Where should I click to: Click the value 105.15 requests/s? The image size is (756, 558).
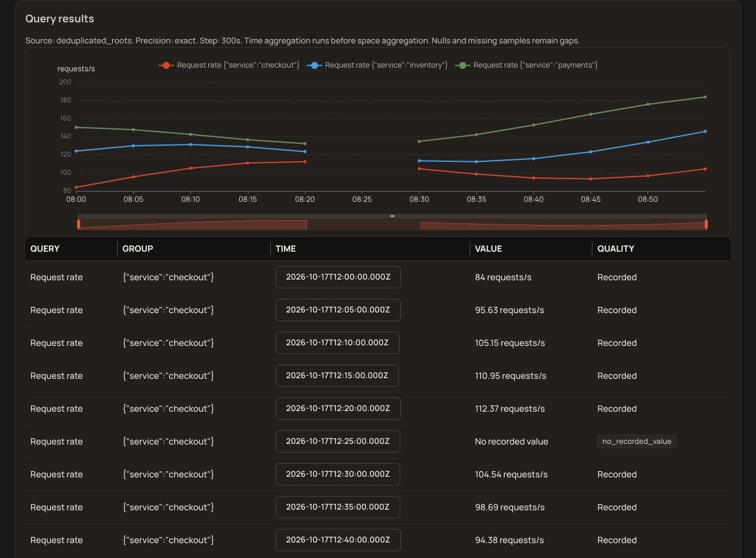tap(510, 343)
